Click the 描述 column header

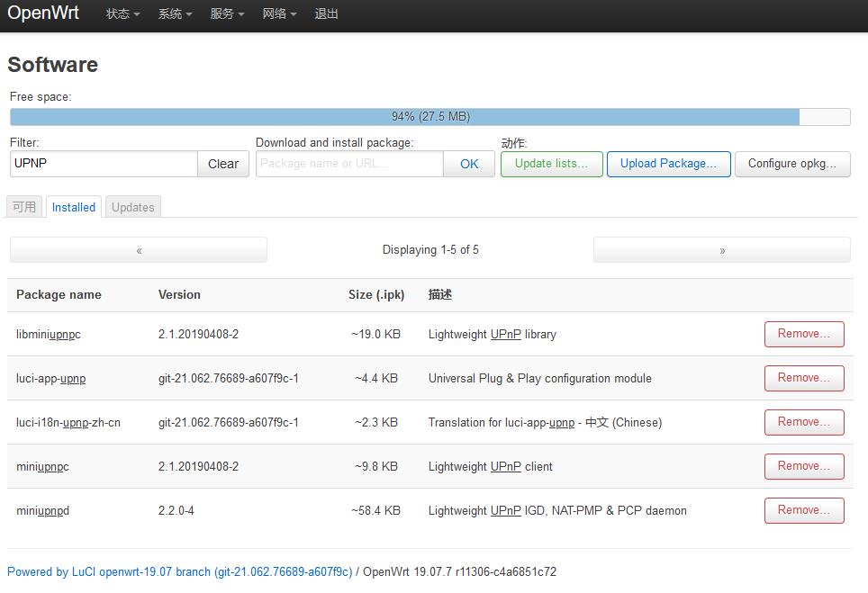click(440, 294)
